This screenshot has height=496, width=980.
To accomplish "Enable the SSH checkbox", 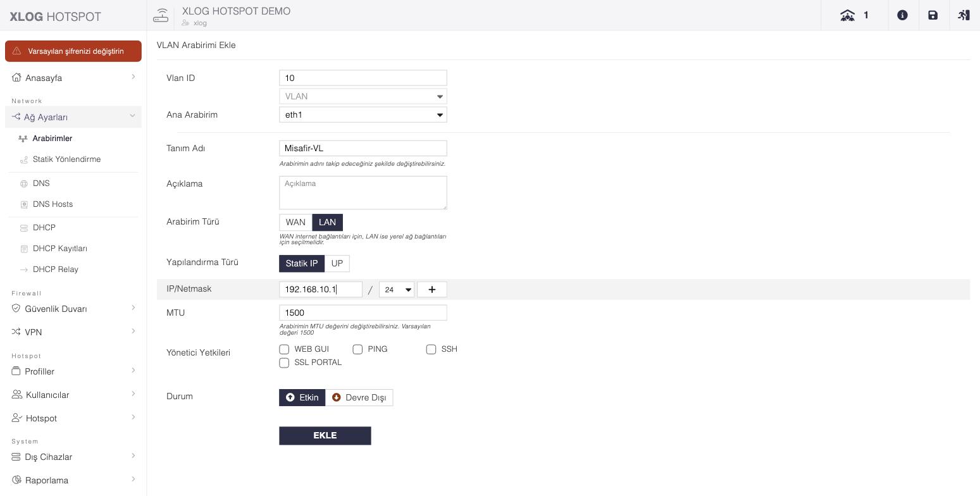I will [x=431, y=349].
